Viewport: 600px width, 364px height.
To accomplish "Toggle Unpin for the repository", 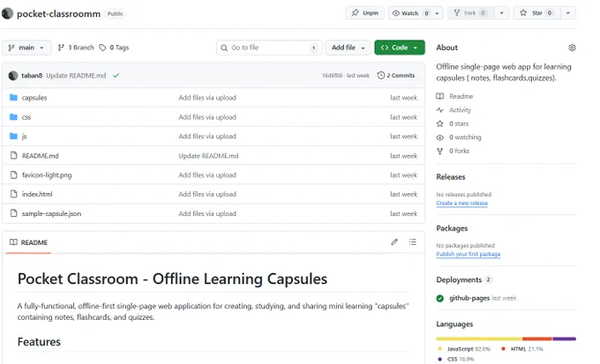I will tap(364, 13).
